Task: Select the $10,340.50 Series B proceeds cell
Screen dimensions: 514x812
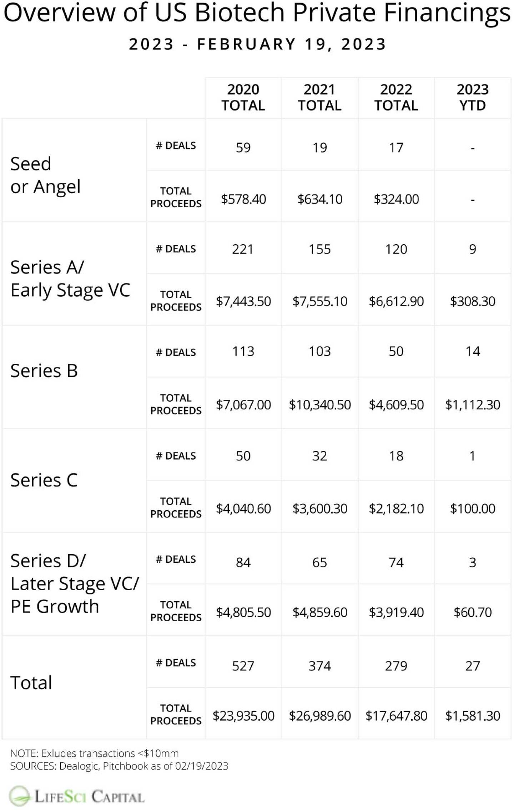Action: 319,405
